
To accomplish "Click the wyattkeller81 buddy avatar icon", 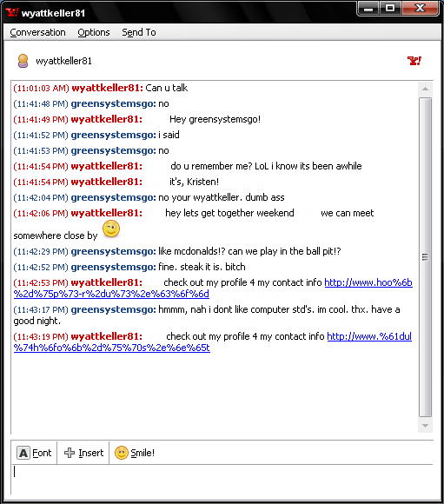I will click(23, 61).
